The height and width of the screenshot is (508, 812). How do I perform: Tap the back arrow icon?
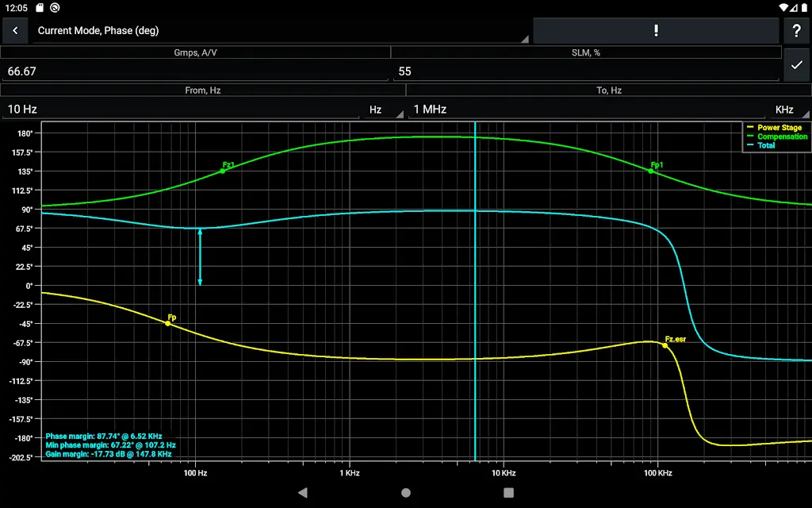point(15,31)
